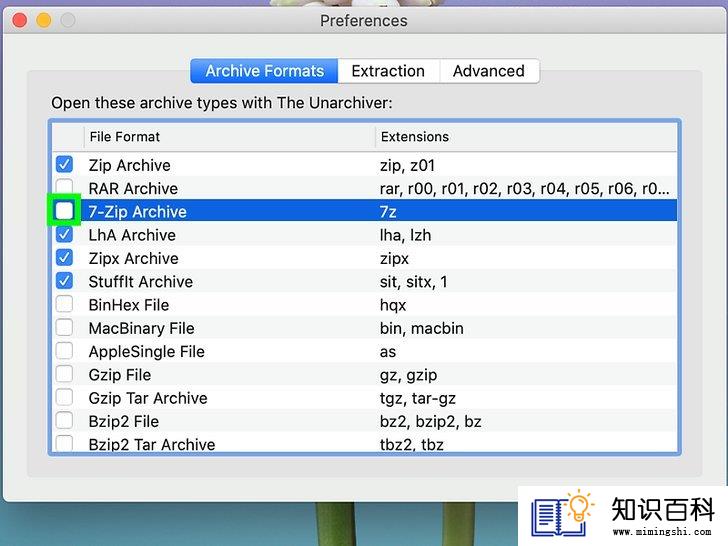Select the Bzip2 Tar Archive row text
Screen dimensions: 728x546
(x=152, y=444)
